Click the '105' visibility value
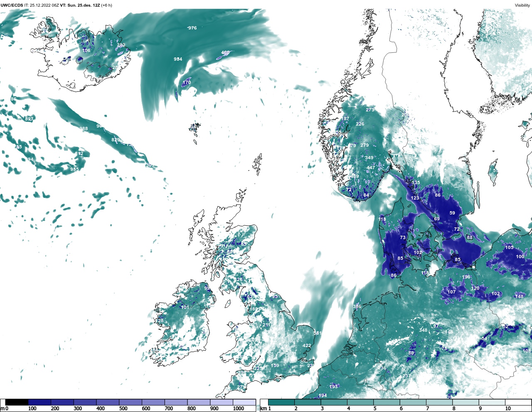The height and width of the screenshot is (412, 532). (510, 248)
